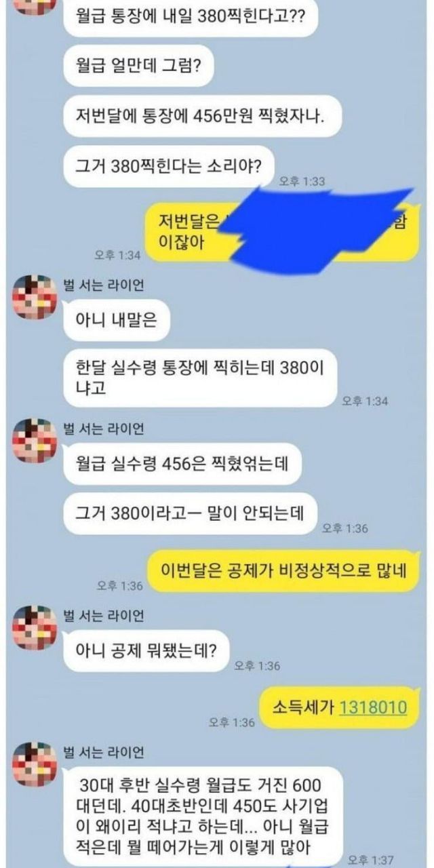Tap sender name above '아니 공제 뭐됐는데?'
Viewport: 434px width, 868px height.
pyautogui.click(x=103, y=616)
